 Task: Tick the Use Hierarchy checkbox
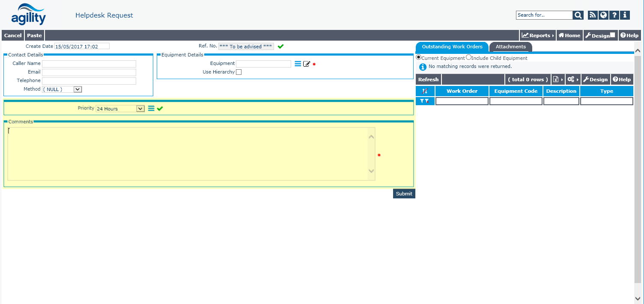(x=239, y=72)
